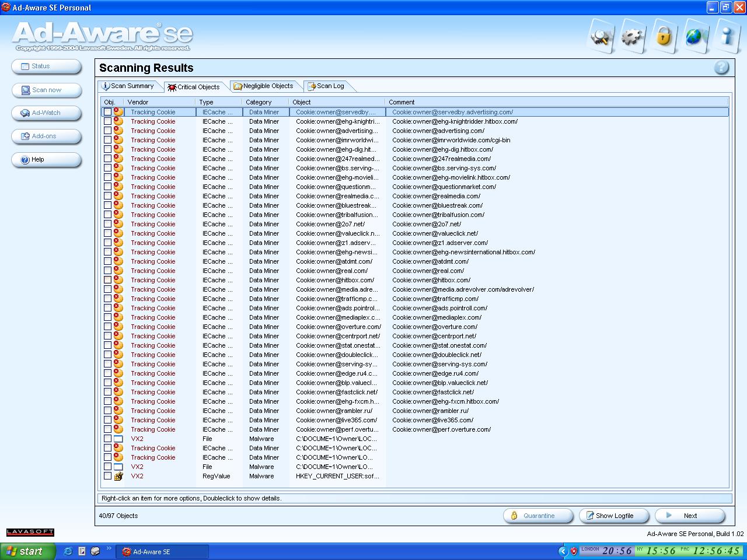Viewport: 747px width, 560px height.
Task: Select comment 'Cookie:owner@stat.onestat.com/'
Action: pos(439,345)
